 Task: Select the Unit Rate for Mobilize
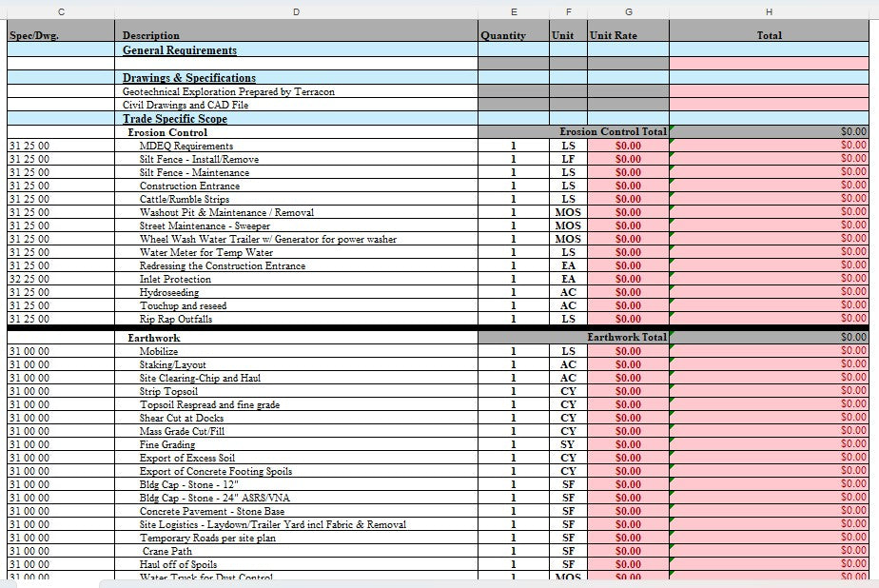point(628,351)
